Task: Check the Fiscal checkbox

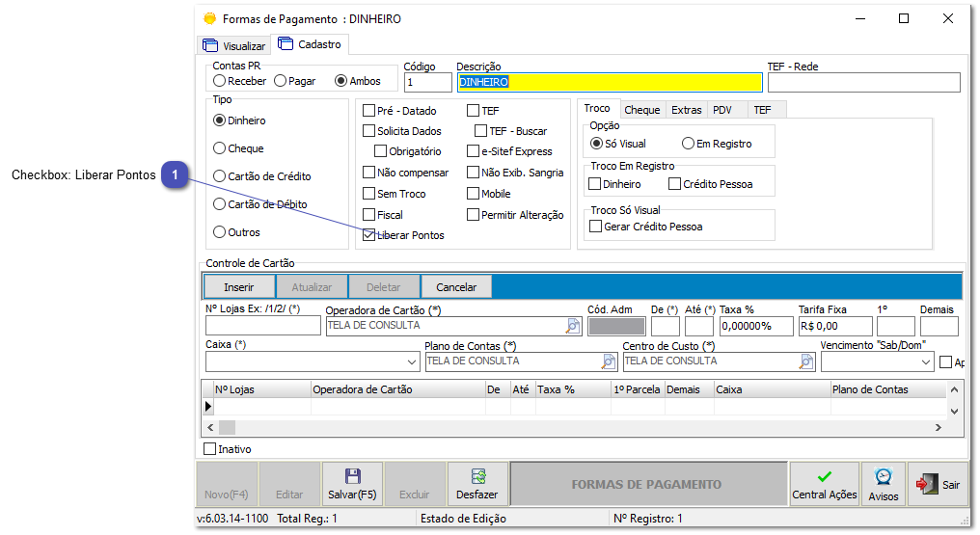Action: pyautogui.click(x=368, y=214)
